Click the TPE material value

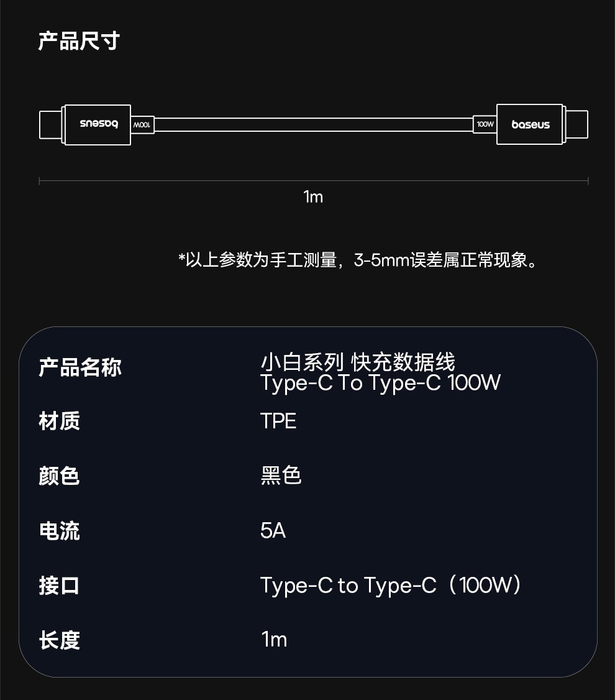coord(278,421)
